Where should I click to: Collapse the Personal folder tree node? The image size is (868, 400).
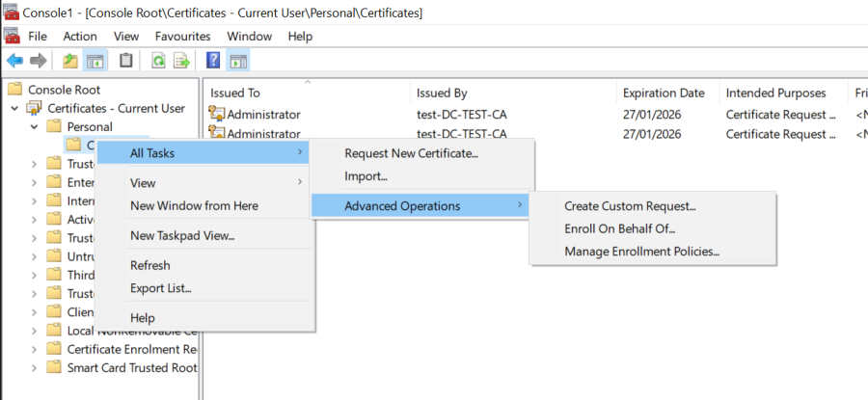(35, 126)
